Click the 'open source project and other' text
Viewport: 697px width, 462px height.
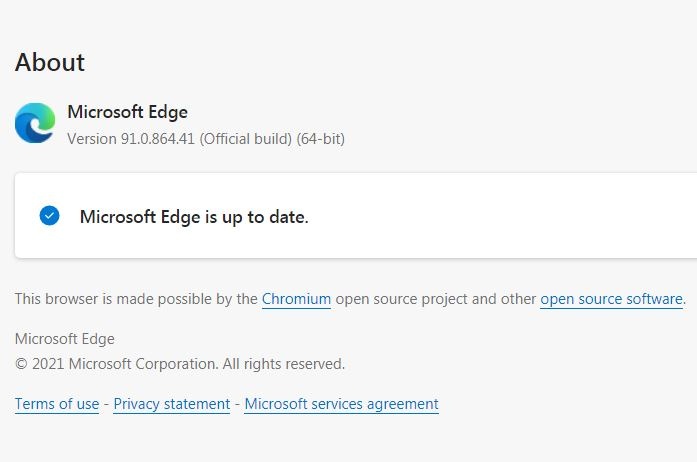[435, 299]
